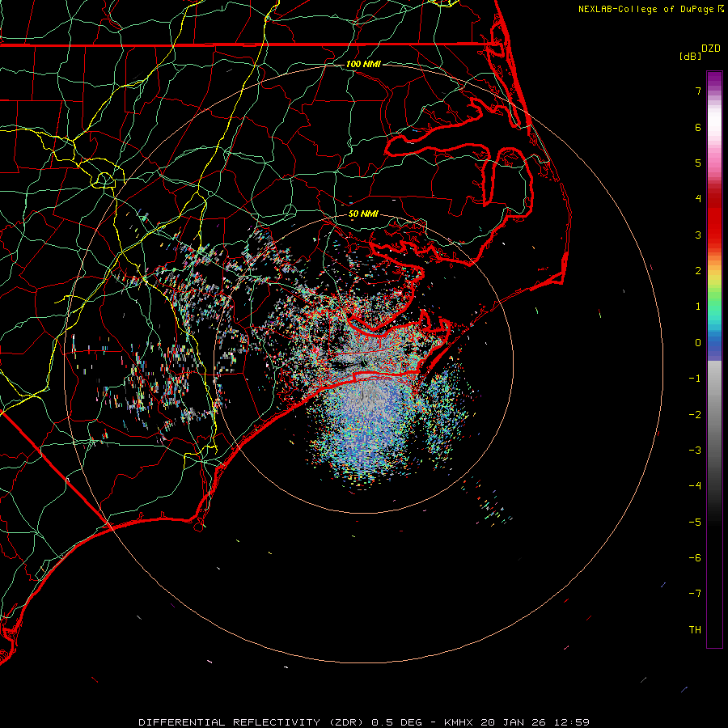Click the -5 tick label on scale
Viewport: 728px width, 728px height.
tap(695, 523)
